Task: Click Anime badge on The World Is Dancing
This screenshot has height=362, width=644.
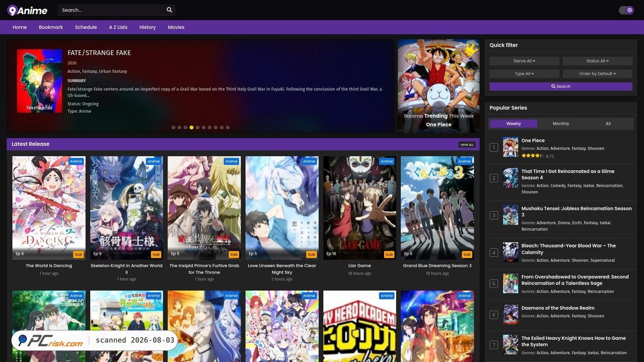Action: coord(76,161)
